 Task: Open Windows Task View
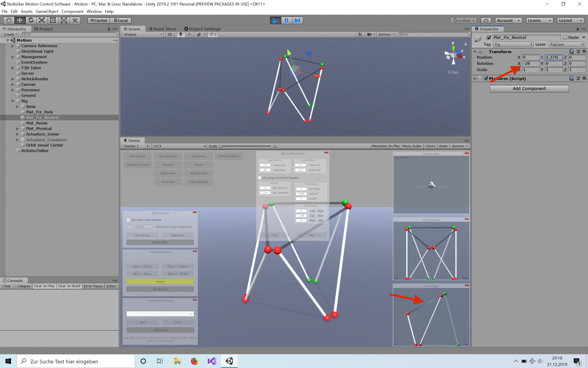tap(159, 361)
